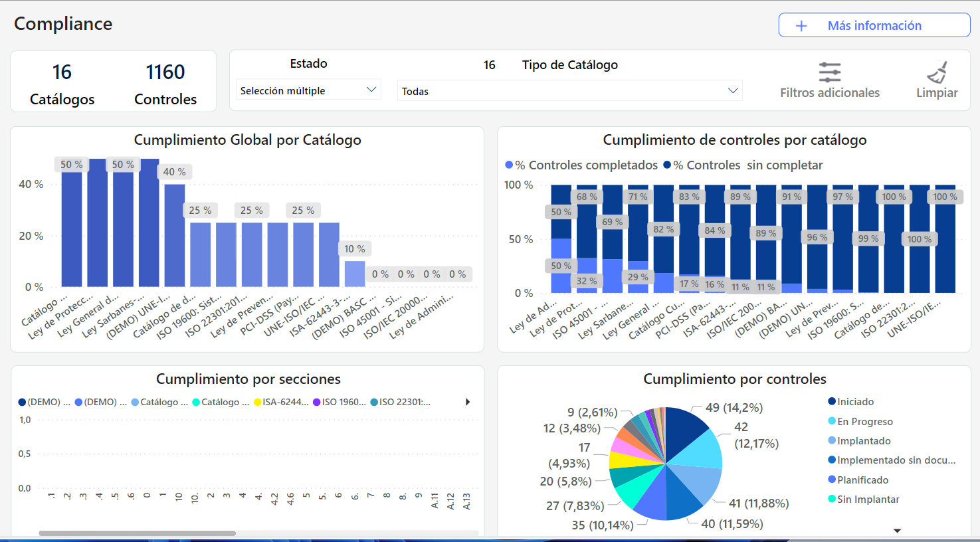Toggle the Implantado legend item
980x542 pixels.
tap(864, 440)
